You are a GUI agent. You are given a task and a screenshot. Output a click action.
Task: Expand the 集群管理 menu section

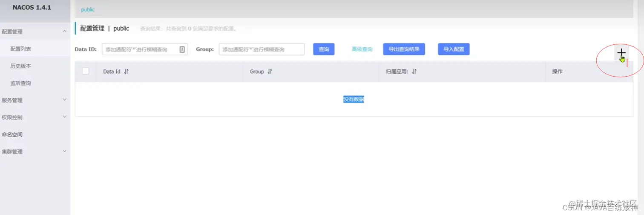pos(35,152)
